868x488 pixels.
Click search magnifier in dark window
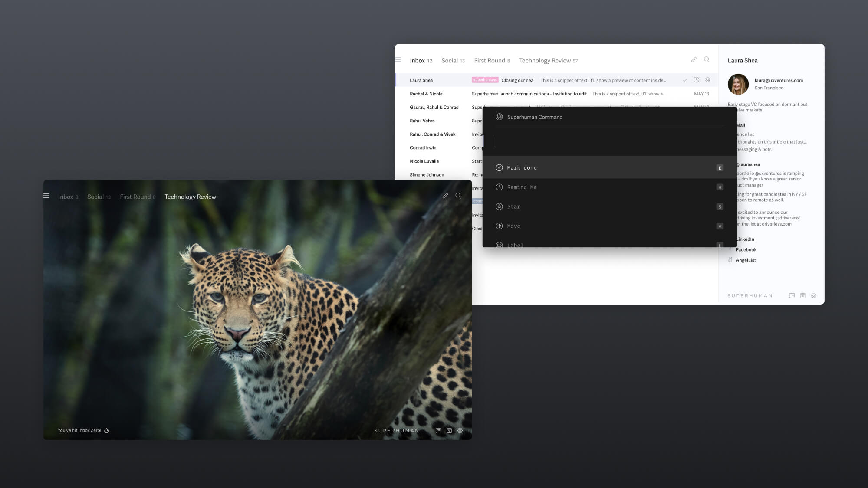[458, 196]
